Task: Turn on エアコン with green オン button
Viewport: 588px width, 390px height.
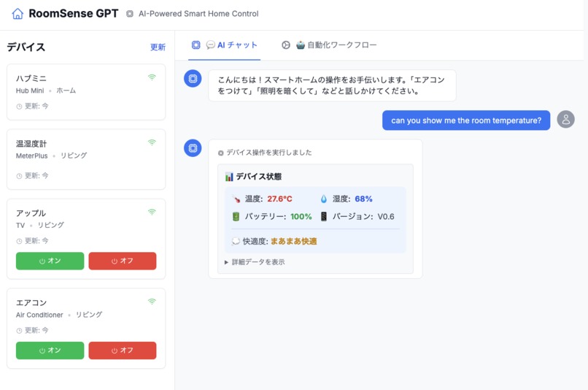Action: (x=50, y=351)
